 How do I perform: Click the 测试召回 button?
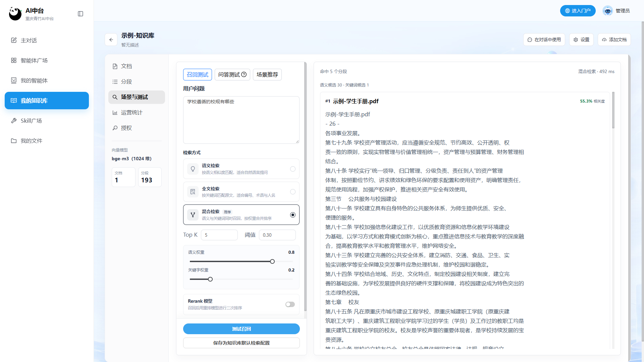click(x=241, y=329)
